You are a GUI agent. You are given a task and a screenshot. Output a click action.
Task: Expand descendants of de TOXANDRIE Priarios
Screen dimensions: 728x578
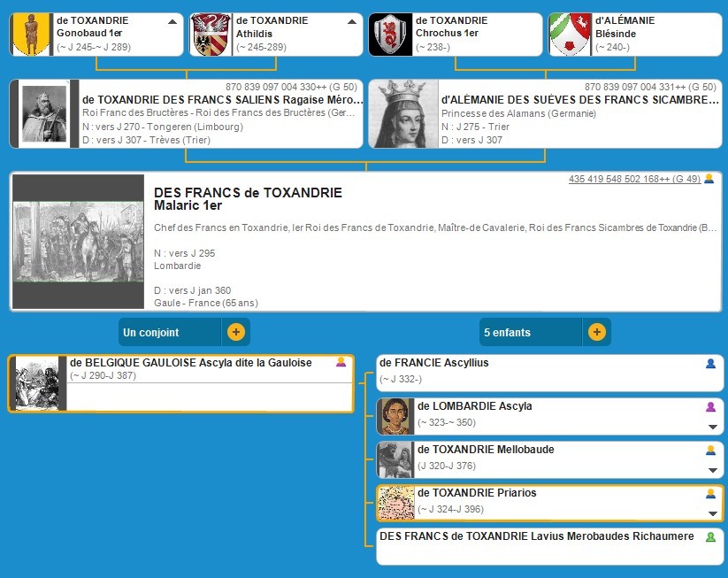pyautogui.click(x=711, y=513)
